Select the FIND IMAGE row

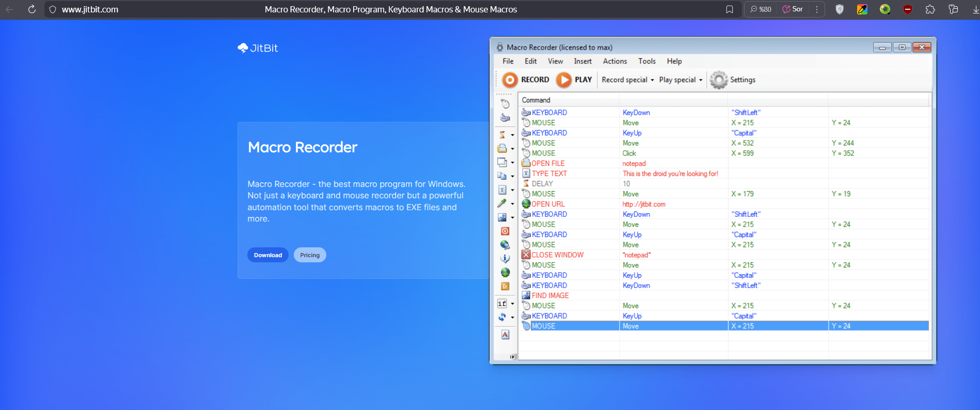point(723,295)
